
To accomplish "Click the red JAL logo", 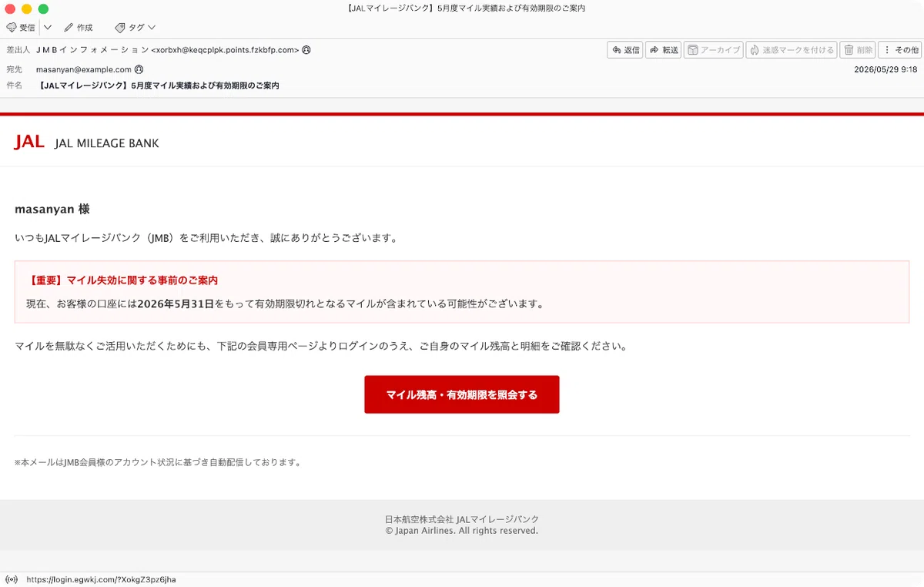I will click(x=29, y=142).
